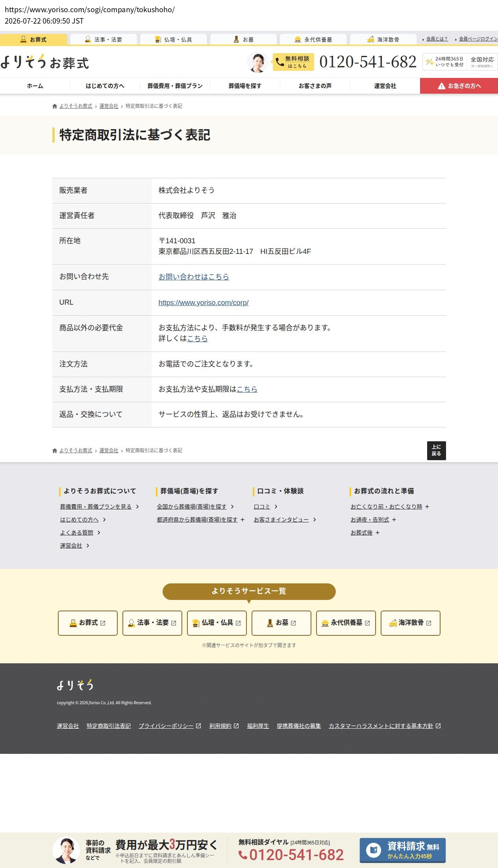Open the 永代供養墓 top service tab

click(313, 39)
